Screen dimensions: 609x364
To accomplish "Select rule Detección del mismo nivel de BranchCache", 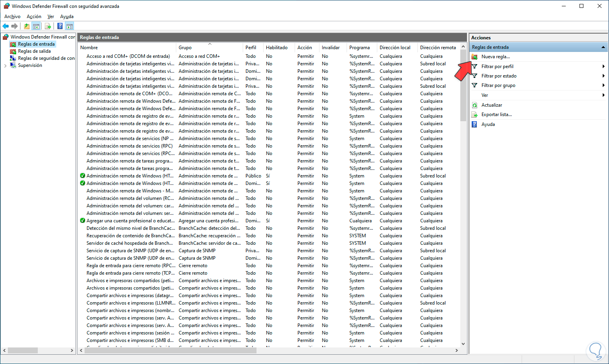I will [x=131, y=228].
